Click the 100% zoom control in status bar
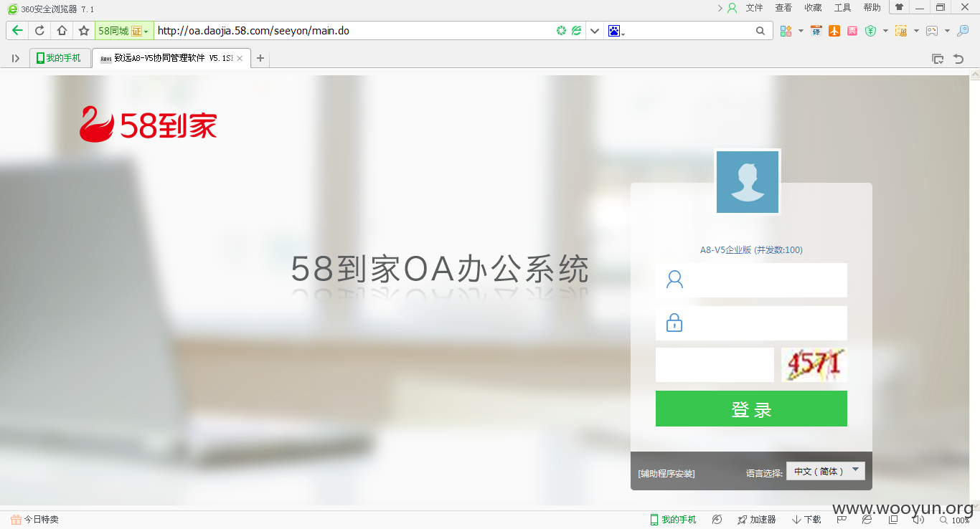The width and height of the screenshot is (980, 529). tap(954, 520)
